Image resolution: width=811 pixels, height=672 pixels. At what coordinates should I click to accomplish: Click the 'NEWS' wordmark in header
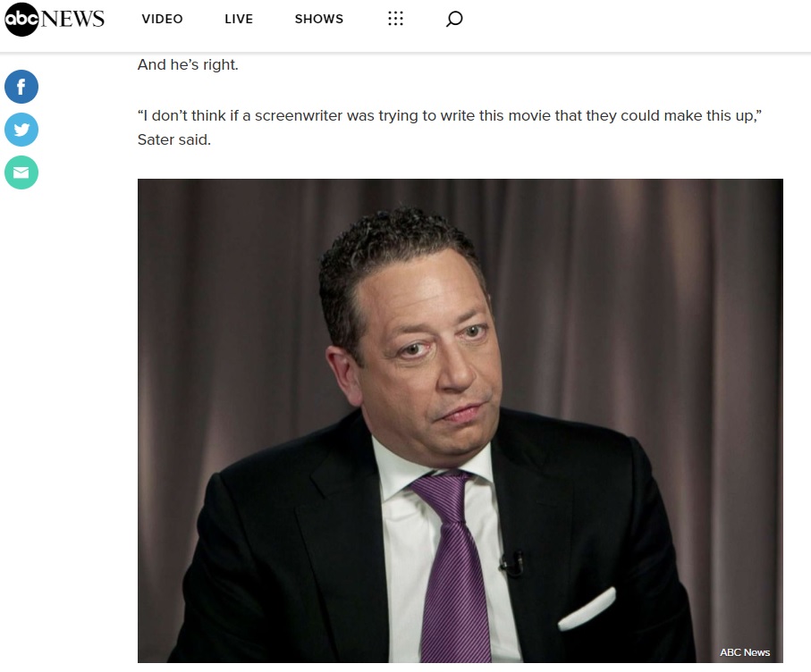72,19
